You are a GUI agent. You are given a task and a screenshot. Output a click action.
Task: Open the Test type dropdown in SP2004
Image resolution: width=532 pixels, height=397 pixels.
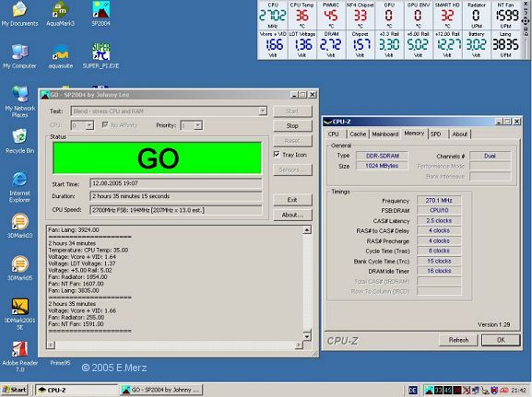pyautogui.click(x=263, y=111)
